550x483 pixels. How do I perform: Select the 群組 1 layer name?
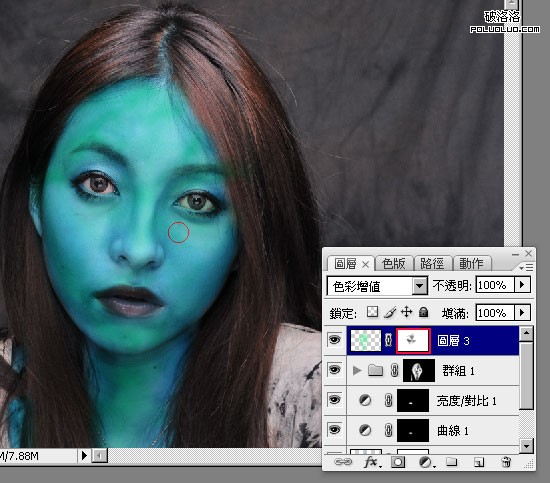tap(458, 371)
